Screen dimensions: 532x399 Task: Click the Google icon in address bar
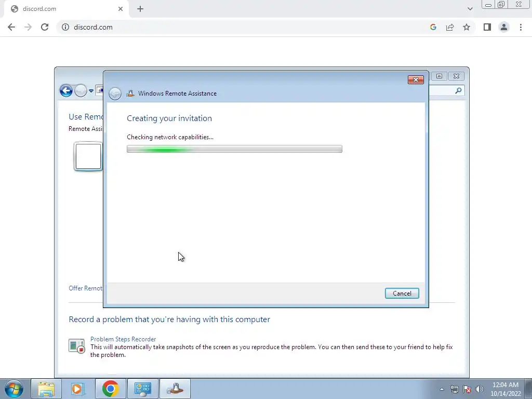coord(433,27)
